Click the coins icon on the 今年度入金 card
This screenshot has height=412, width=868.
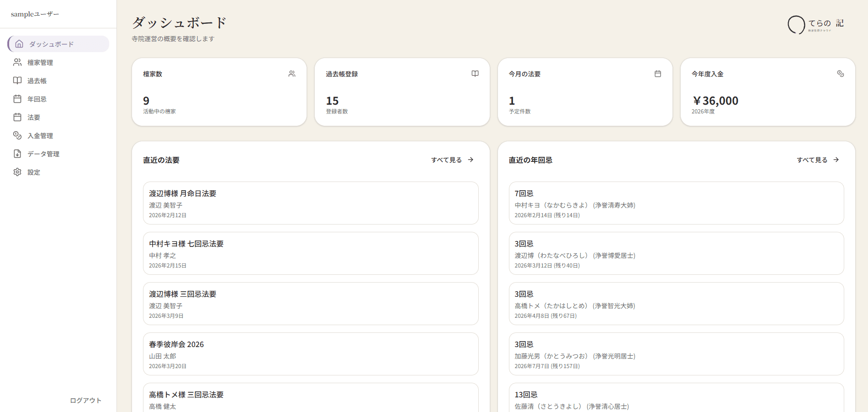point(841,73)
